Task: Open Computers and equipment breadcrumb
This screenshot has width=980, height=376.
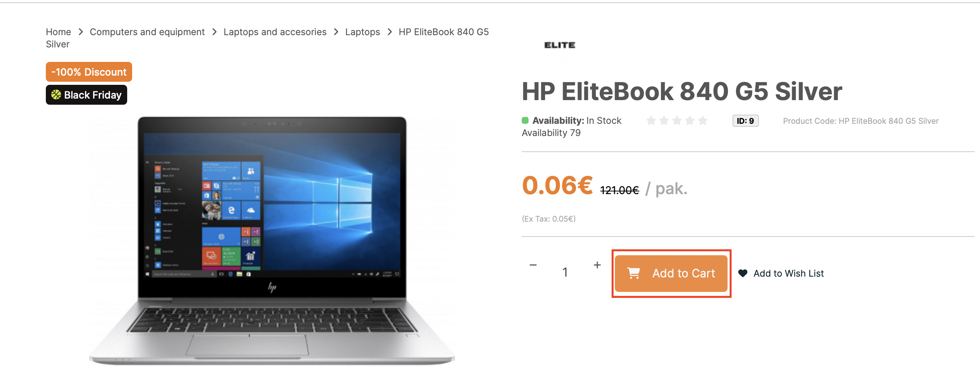Action: point(147,32)
